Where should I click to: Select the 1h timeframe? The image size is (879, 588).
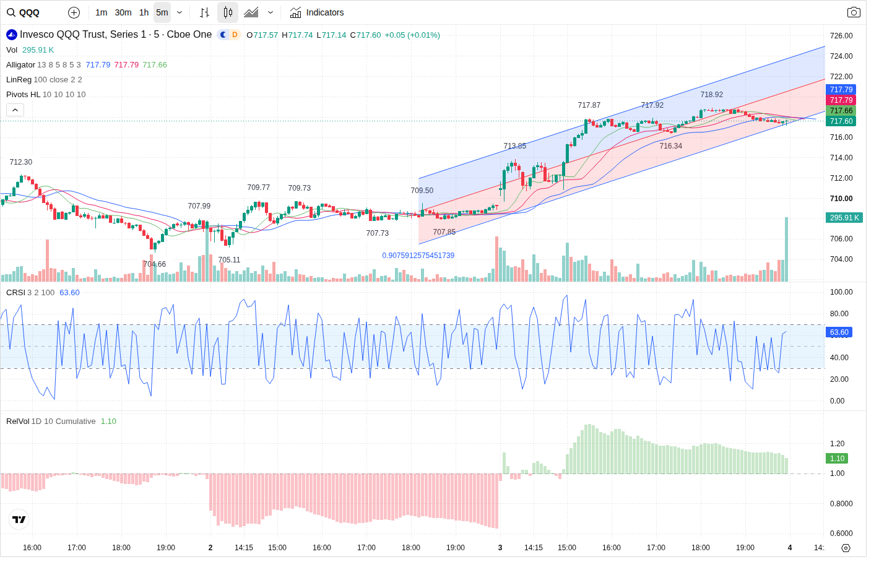pos(144,12)
